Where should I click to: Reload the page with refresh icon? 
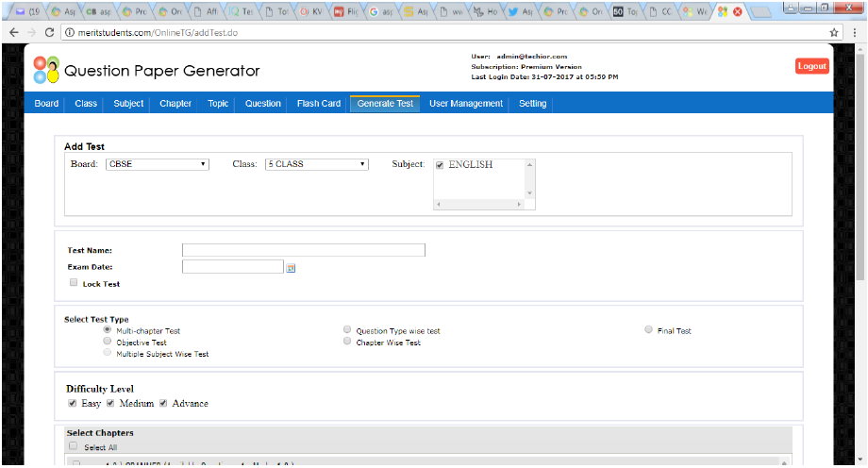(x=49, y=33)
